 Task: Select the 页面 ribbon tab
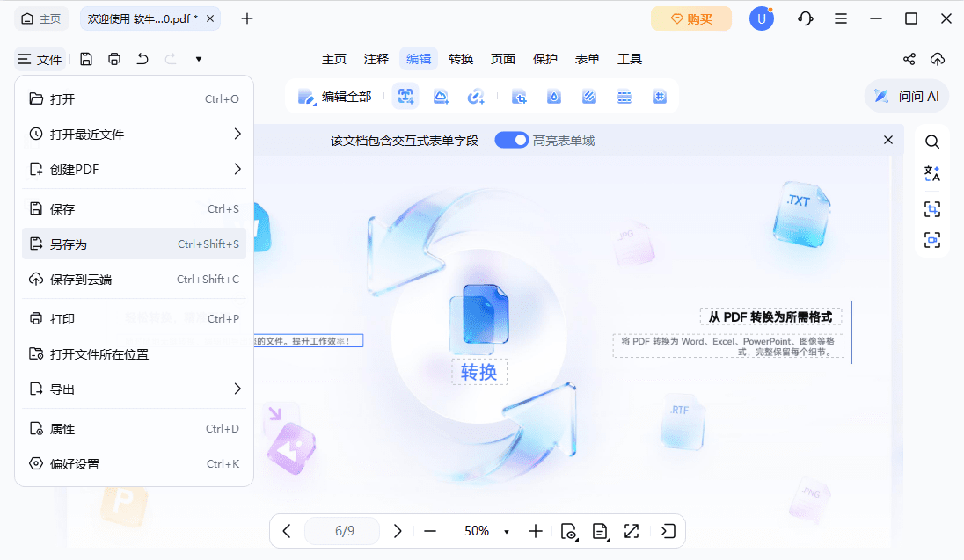(503, 59)
